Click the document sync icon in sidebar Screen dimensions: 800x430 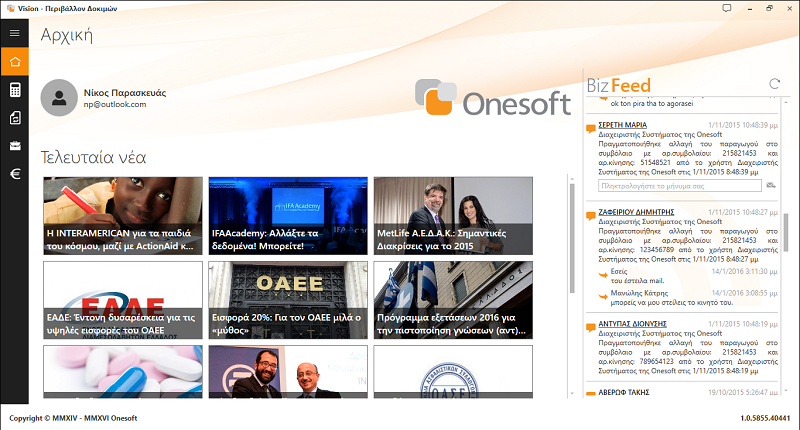[x=14, y=118]
